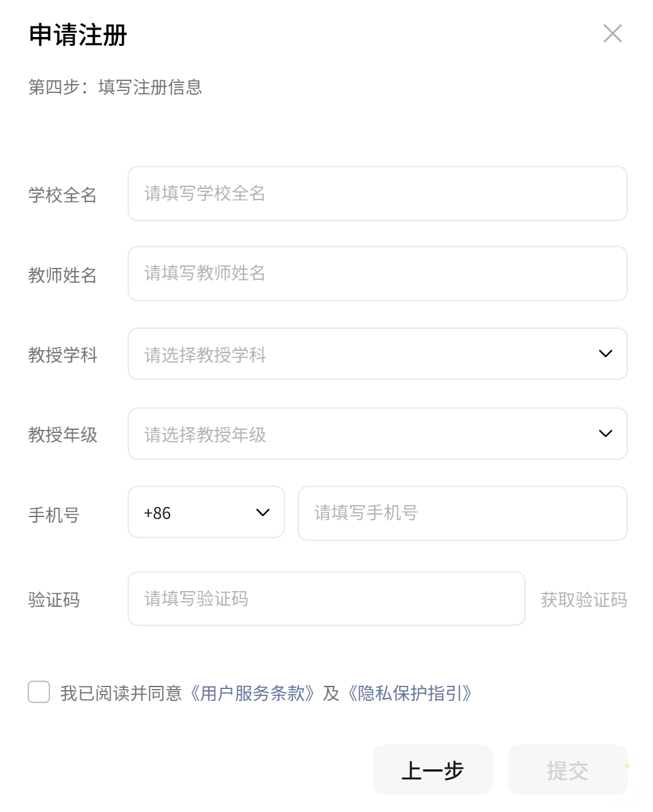This screenshot has width=653, height=812.
Task: Click into the 请填写教师姓名 text box
Action: 377,274
